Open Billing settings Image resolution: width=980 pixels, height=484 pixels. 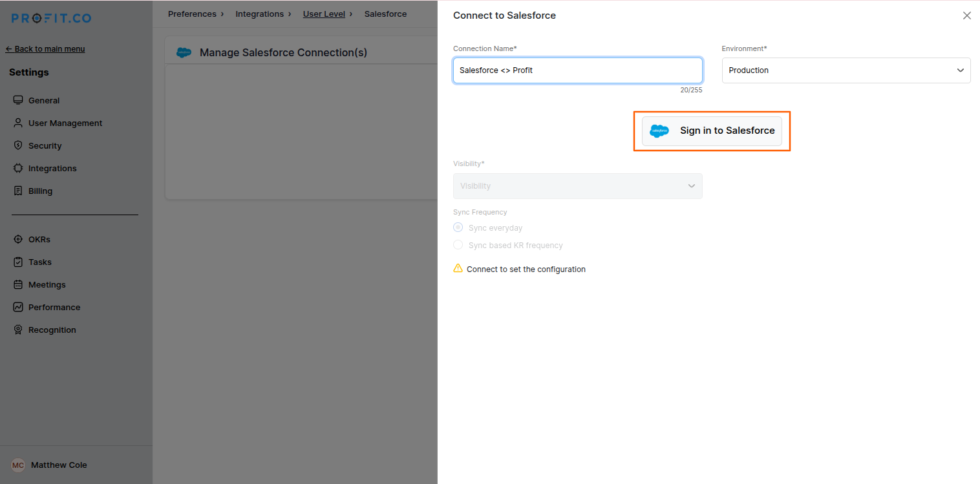(40, 191)
